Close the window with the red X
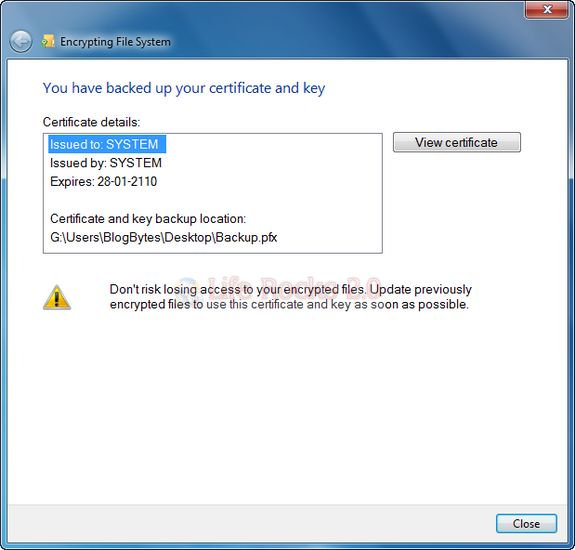This screenshot has height=550, width=575. 547,10
